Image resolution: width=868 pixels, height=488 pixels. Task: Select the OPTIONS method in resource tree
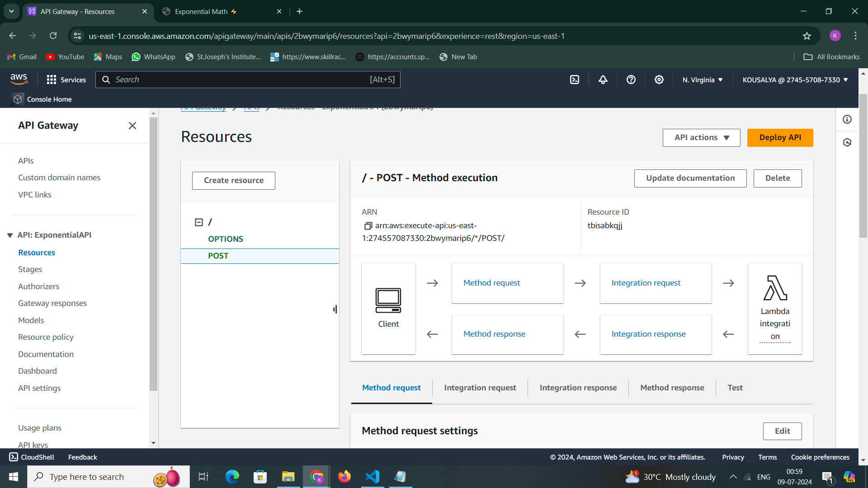(x=226, y=239)
